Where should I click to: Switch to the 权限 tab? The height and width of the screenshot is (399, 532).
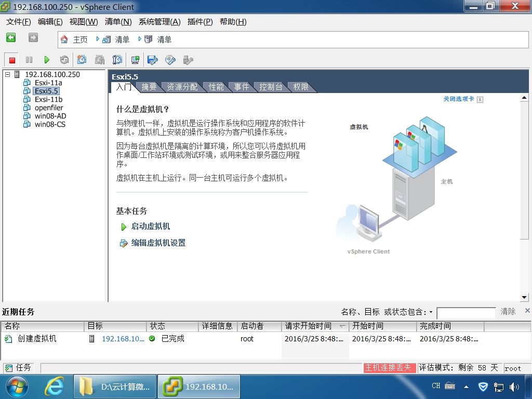pos(301,87)
